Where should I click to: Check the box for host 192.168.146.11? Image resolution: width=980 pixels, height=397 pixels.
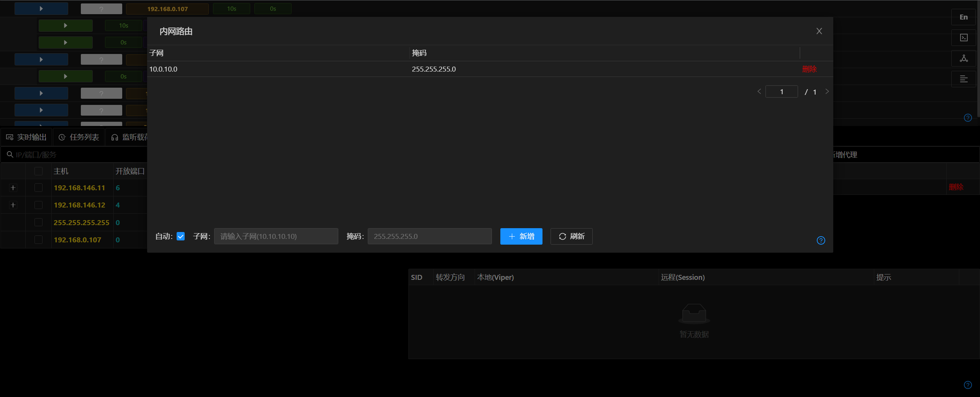(x=38, y=188)
